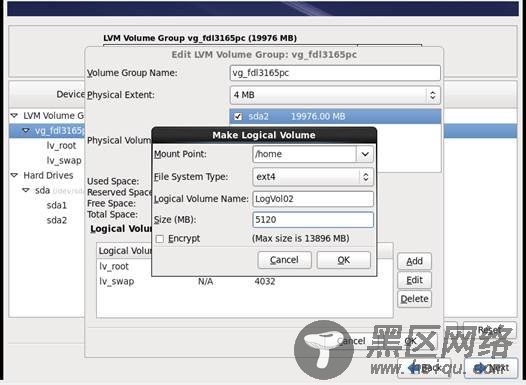Select lv_root in the device tree

click(x=61, y=146)
